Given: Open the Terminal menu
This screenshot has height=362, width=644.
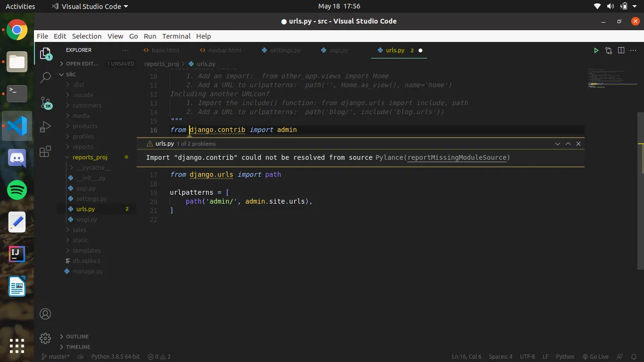Looking at the screenshot, I should tap(176, 36).
